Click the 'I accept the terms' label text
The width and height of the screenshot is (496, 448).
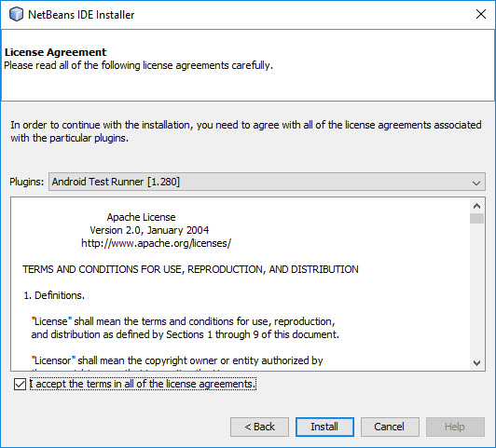(143, 384)
